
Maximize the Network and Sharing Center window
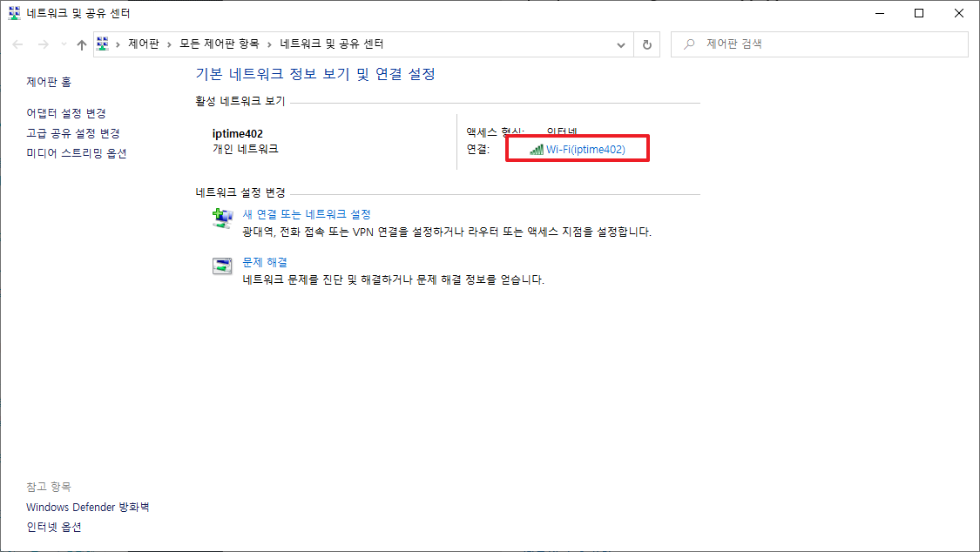click(x=919, y=13)
